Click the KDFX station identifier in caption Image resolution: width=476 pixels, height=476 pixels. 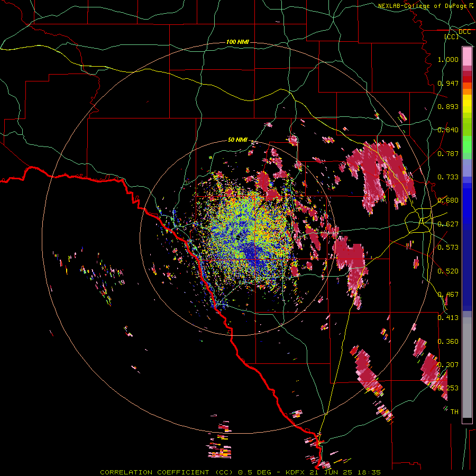pyautogui.click(x=296, y=472)
